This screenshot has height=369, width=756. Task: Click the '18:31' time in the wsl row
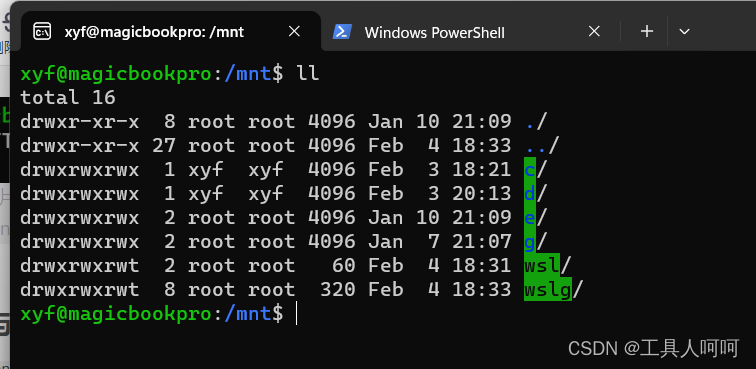[x=482, y=265]
